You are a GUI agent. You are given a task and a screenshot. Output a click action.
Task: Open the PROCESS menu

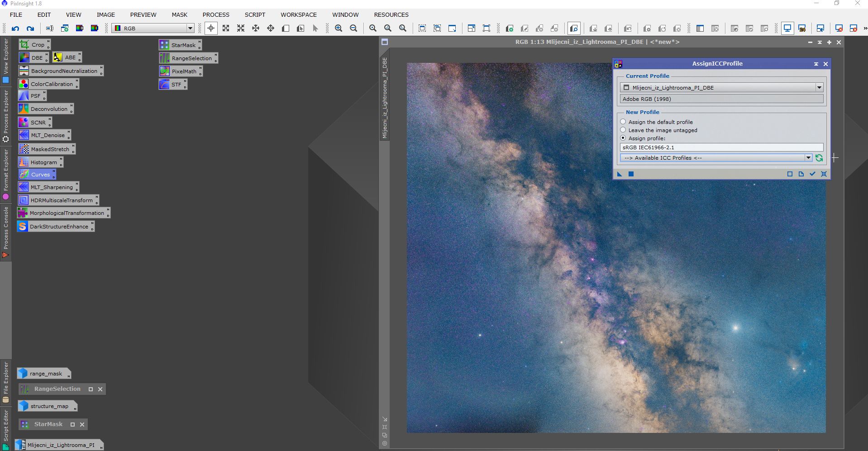coord(215,14)
